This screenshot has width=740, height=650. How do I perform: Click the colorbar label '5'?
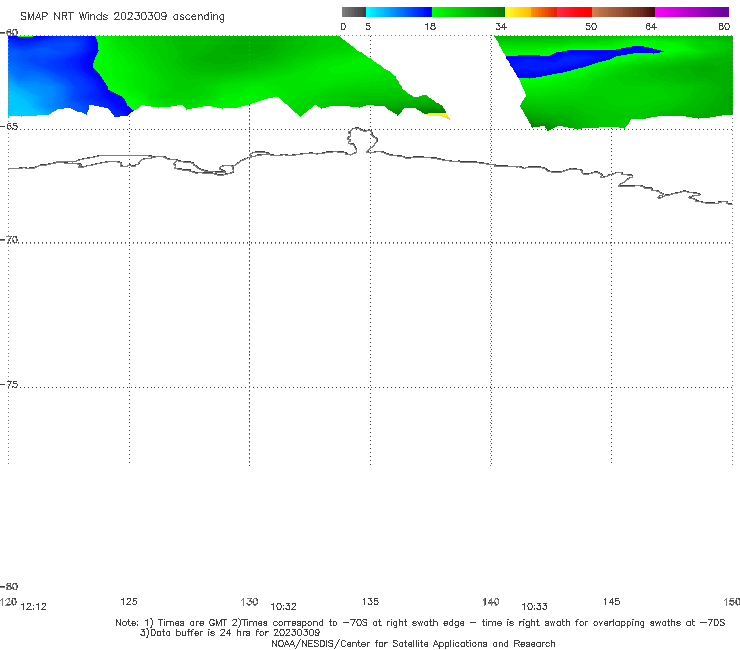pos(368,26)
